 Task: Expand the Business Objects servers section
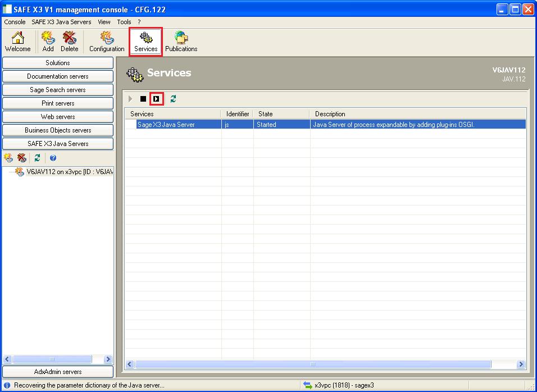(58, 130)
